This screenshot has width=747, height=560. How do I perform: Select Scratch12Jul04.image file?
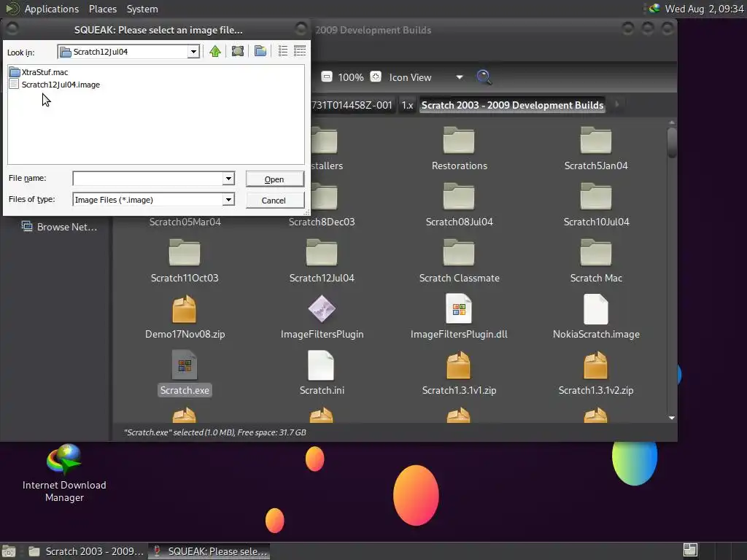pyautogui.click(x=55, y=85)
